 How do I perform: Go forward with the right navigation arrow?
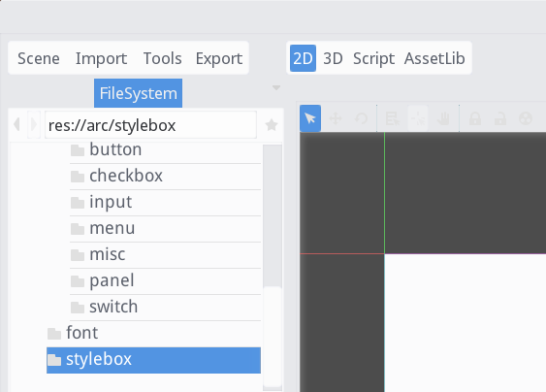click(x=34, y=124)
